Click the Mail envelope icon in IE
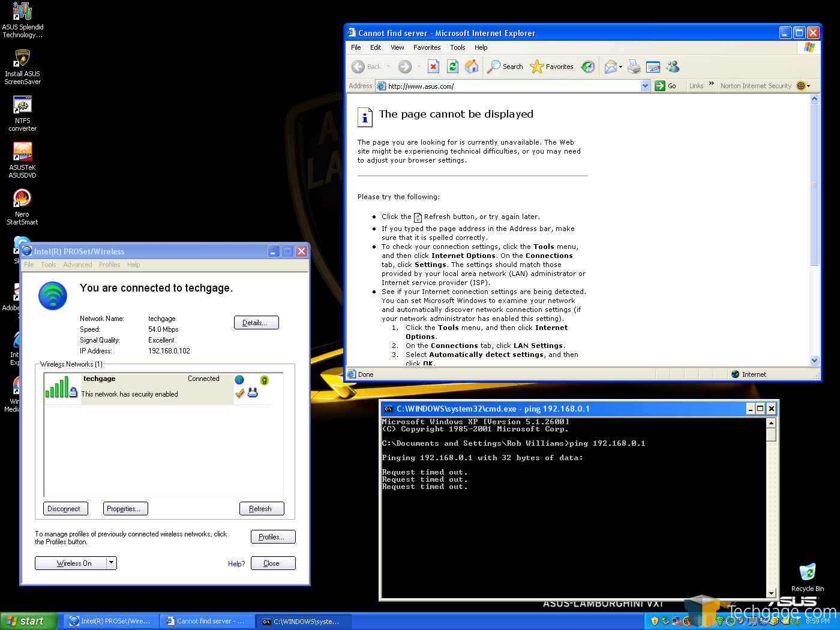 (x=611, y=67)
